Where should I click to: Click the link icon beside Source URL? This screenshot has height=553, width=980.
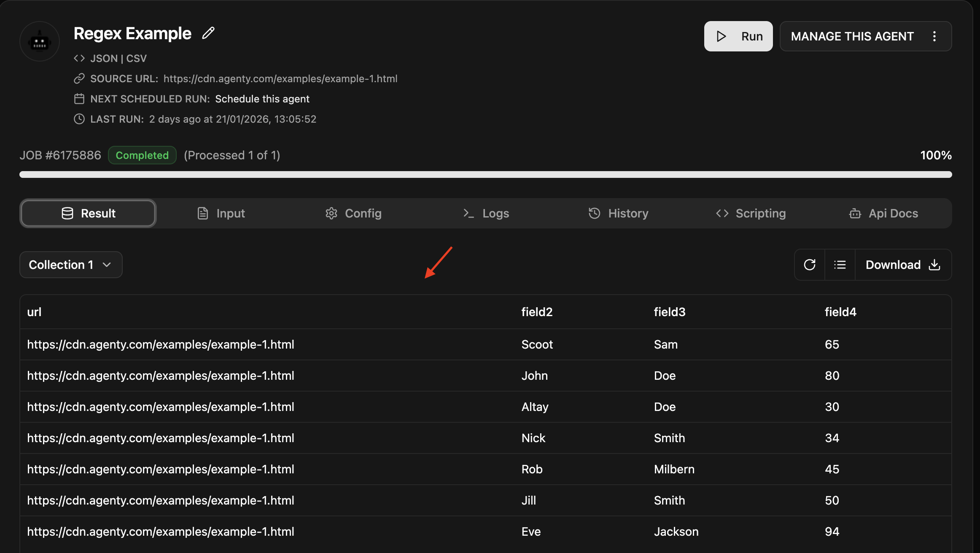pos(79,79)
